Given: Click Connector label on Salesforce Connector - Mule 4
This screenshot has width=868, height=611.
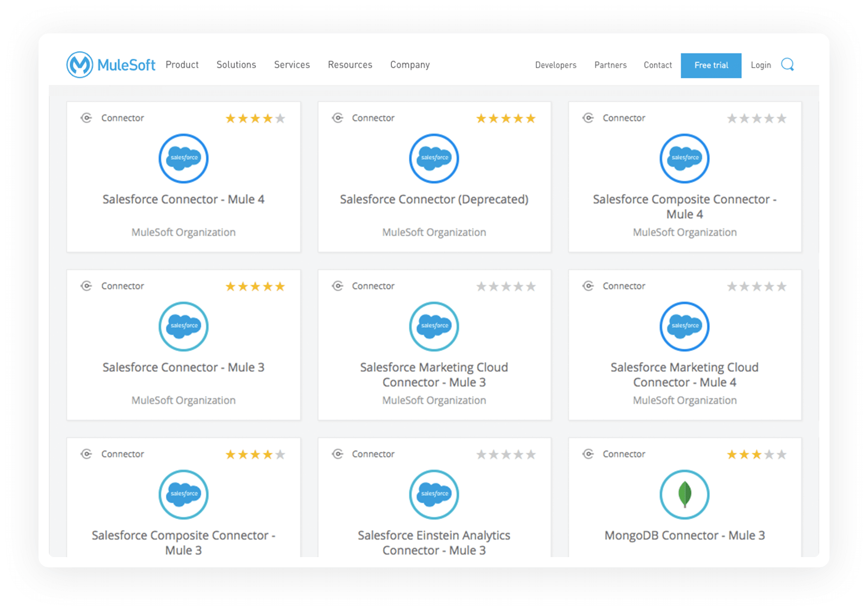Looking at the screenshot, I should pyautogui.click(x=122, y=118).
